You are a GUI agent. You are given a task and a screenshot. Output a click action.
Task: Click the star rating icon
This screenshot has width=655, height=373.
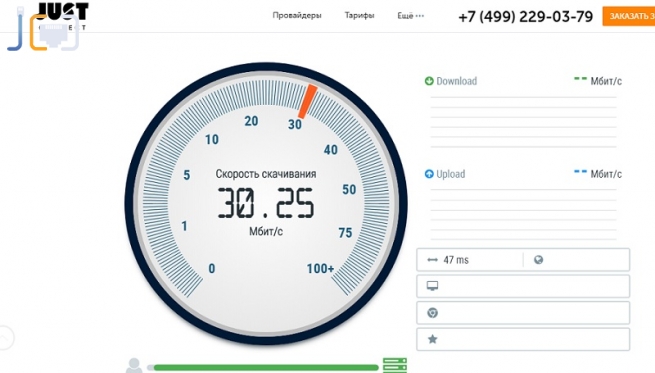[x=432, y=339]
